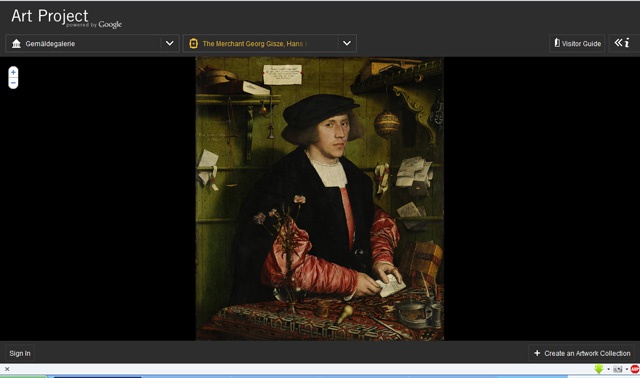Close the browser add-on bar with X
Image resolution: width=640 pixels, height=378 pixels.
[7, 369]
